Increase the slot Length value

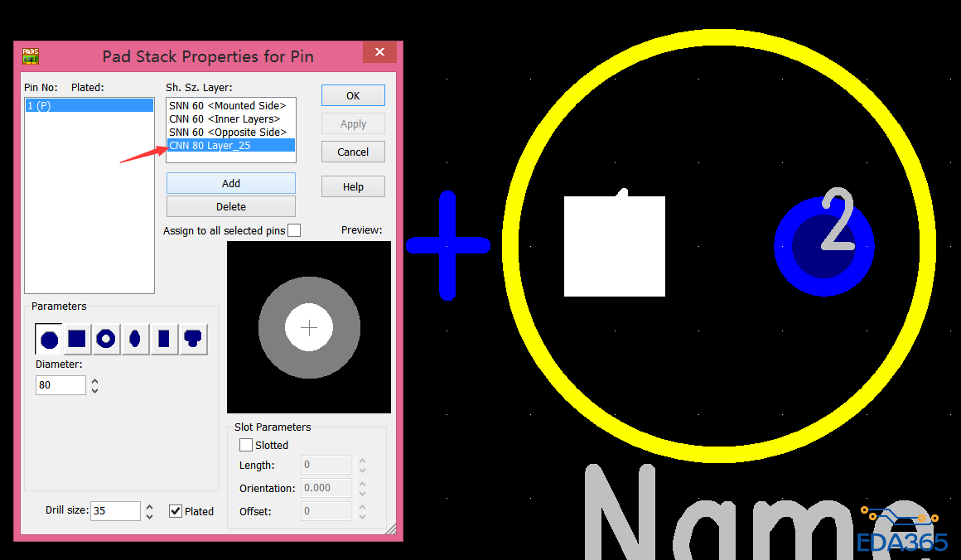362,461
